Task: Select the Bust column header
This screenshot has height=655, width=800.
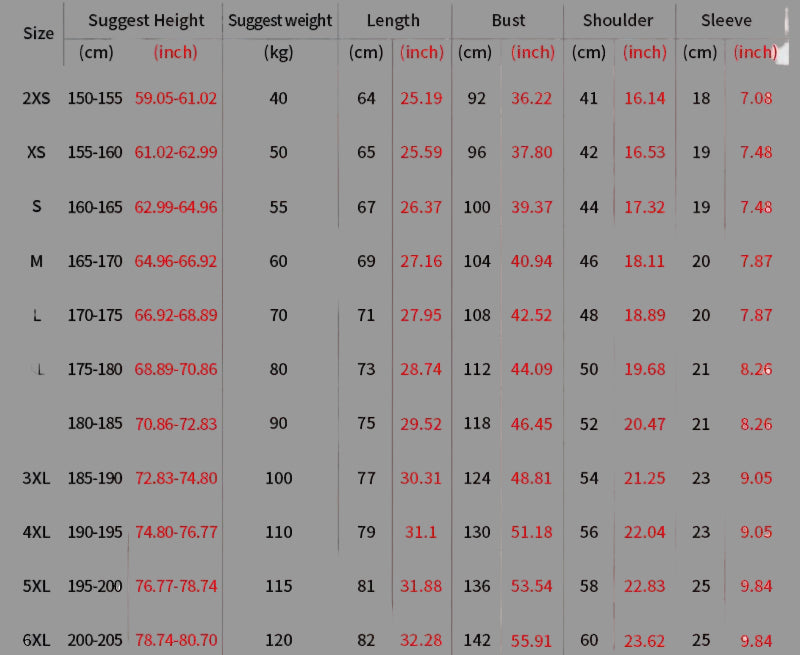Action: click(x=508, y=20)
